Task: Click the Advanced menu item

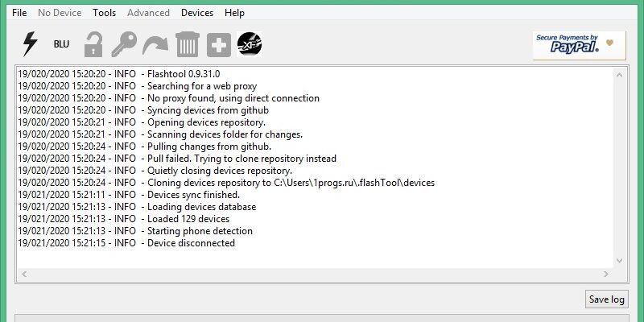Action: (148, 13)
